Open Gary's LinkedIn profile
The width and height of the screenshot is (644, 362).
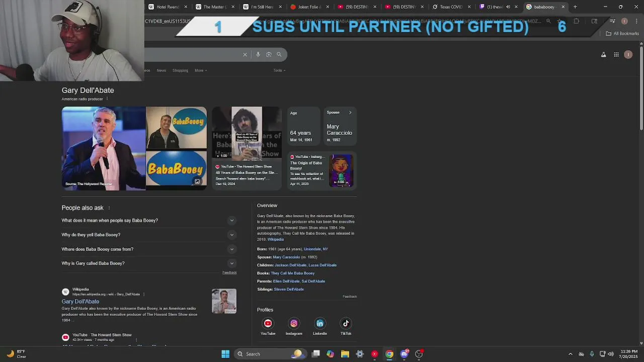320,326
